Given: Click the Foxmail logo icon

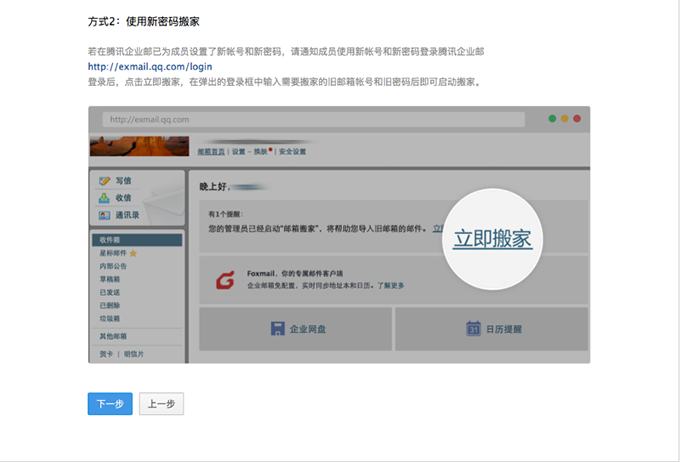Looking at the screenshot, I should [x=225, y=281].
